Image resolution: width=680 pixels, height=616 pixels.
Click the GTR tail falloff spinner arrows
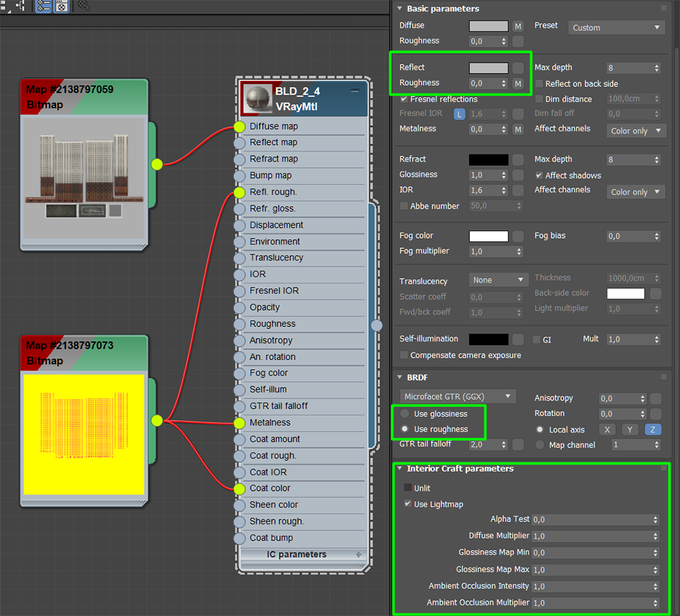tap(503, 445)
